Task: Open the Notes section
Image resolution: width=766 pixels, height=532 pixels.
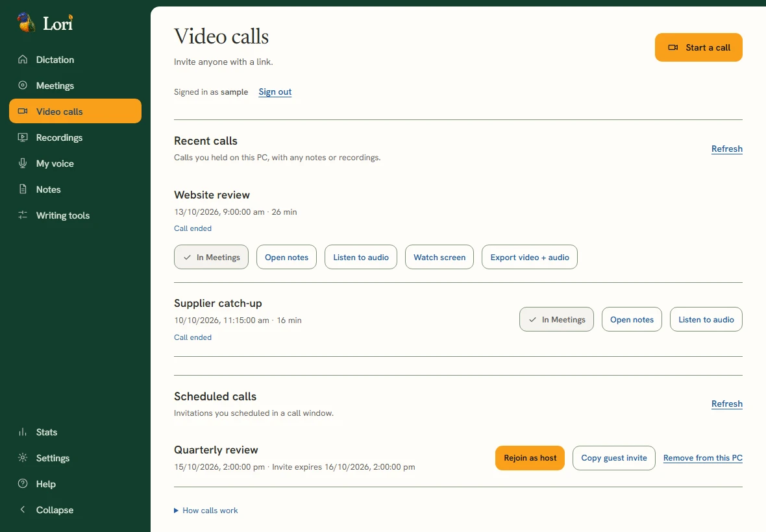Action: pos(75,189)
